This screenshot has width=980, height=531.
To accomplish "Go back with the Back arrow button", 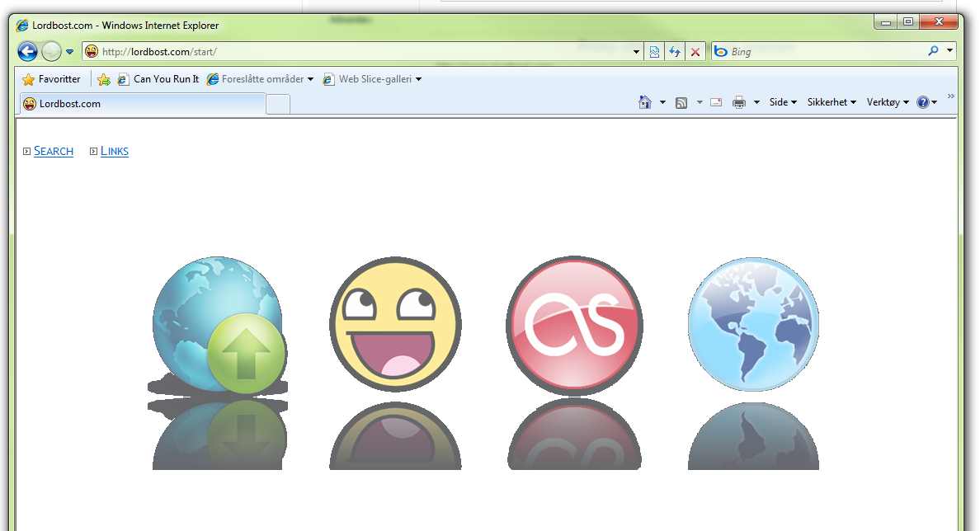I will (27, 51).
